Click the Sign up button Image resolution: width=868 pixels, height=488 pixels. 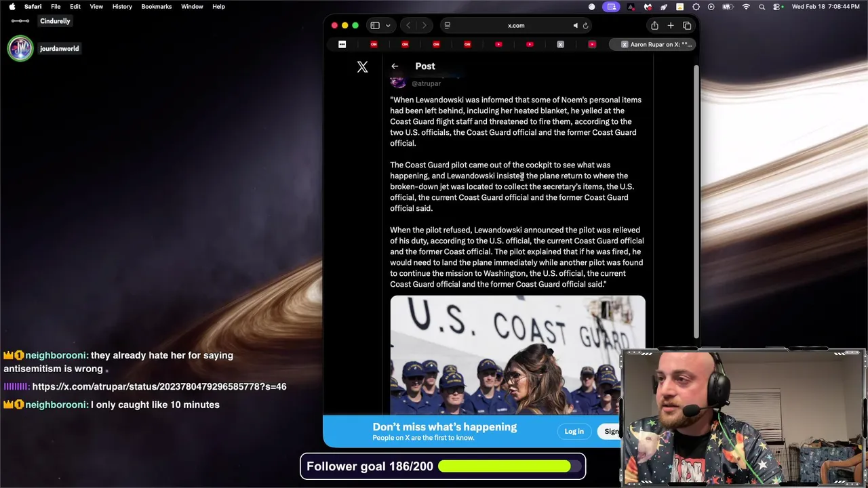click(611, 432)
